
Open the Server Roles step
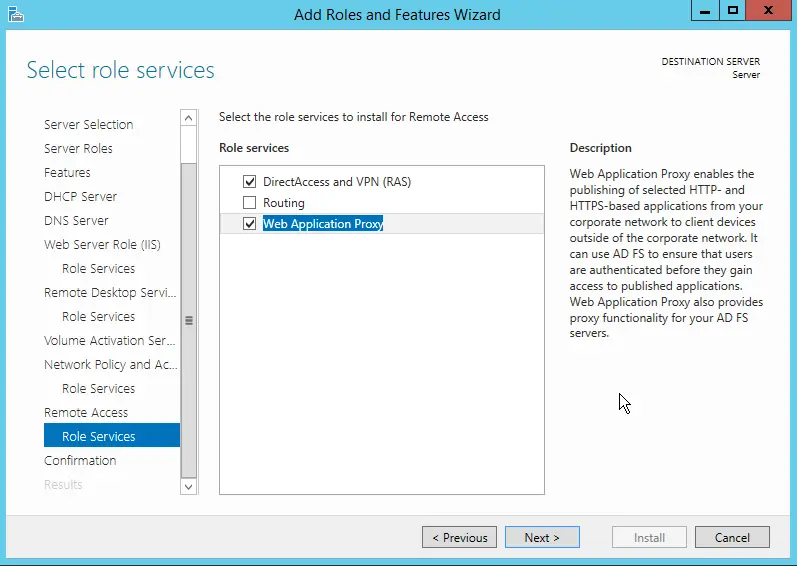[x=78, y=149]
